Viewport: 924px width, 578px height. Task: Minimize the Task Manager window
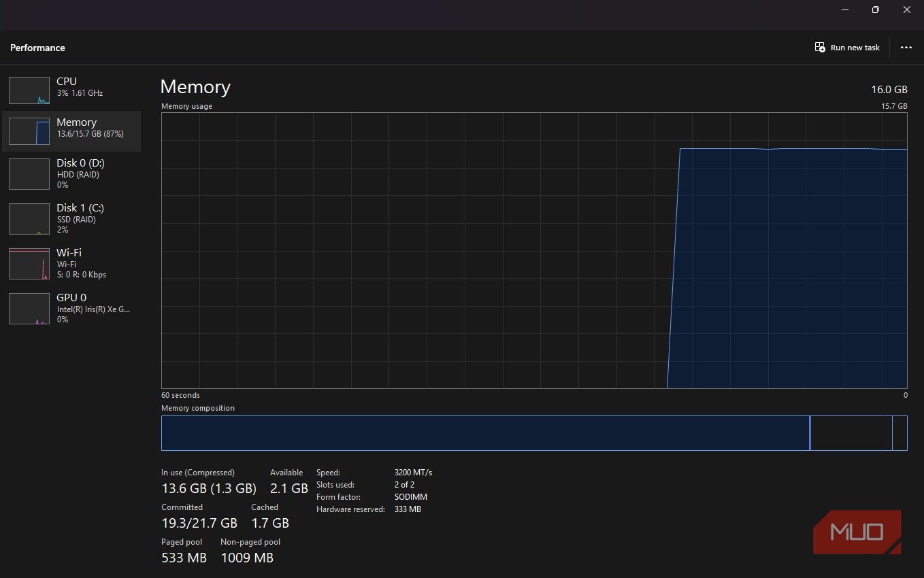tap(844, 10)
